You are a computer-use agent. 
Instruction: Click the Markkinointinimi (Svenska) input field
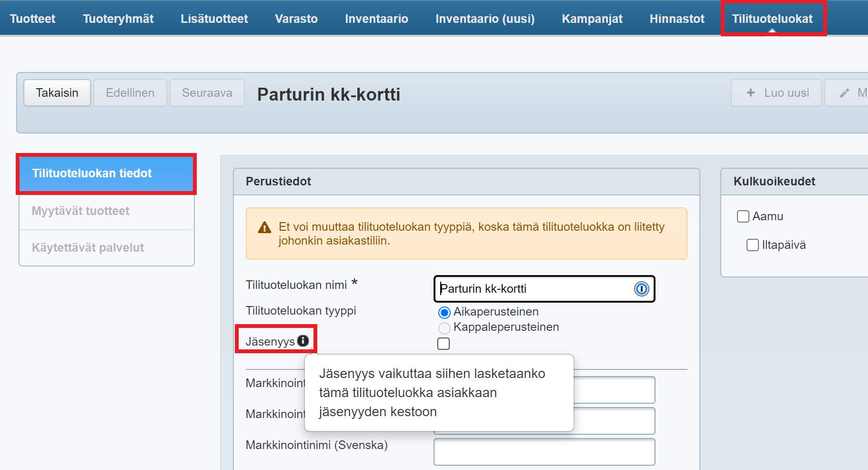point(544,452)
